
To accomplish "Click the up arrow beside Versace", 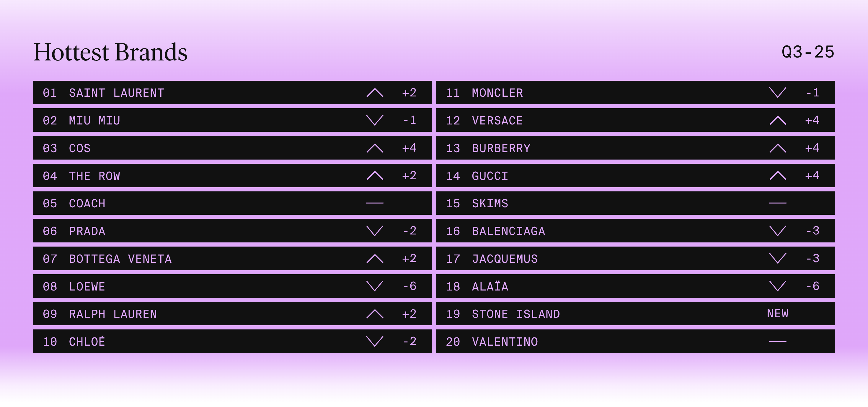I will (778, 120).
